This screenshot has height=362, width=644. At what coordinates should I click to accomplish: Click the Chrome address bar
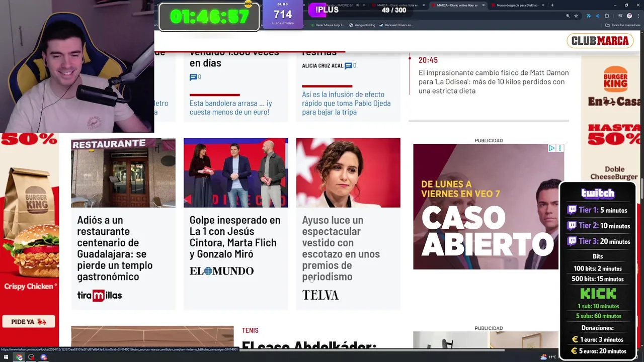(x=433, y=16)
